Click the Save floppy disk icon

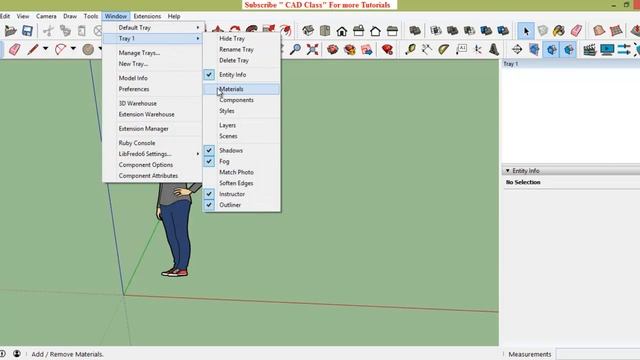point(27,31)
